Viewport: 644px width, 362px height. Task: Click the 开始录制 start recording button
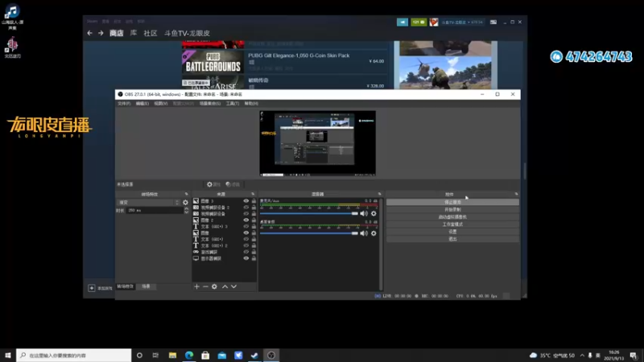[x=452, y=210]
